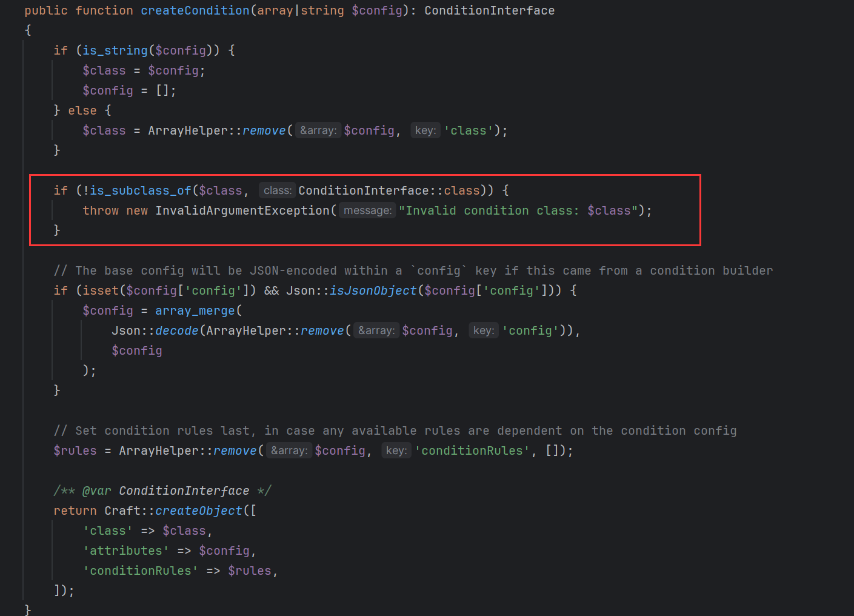This screenshot has height=616, width=854.
Task: Click ConditionInterface::class argument
Action: [x=389, y=190]
